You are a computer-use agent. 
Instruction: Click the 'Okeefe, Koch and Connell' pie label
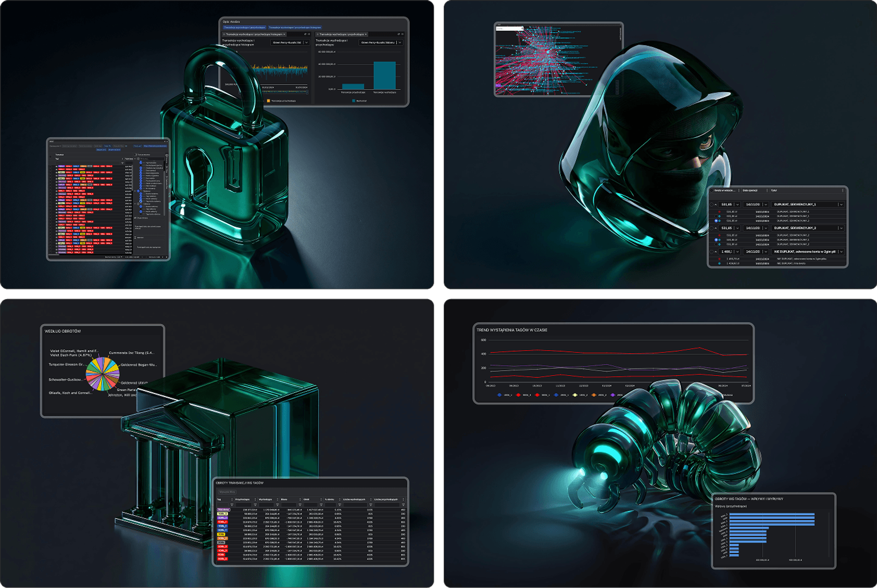tap(70, 393)
